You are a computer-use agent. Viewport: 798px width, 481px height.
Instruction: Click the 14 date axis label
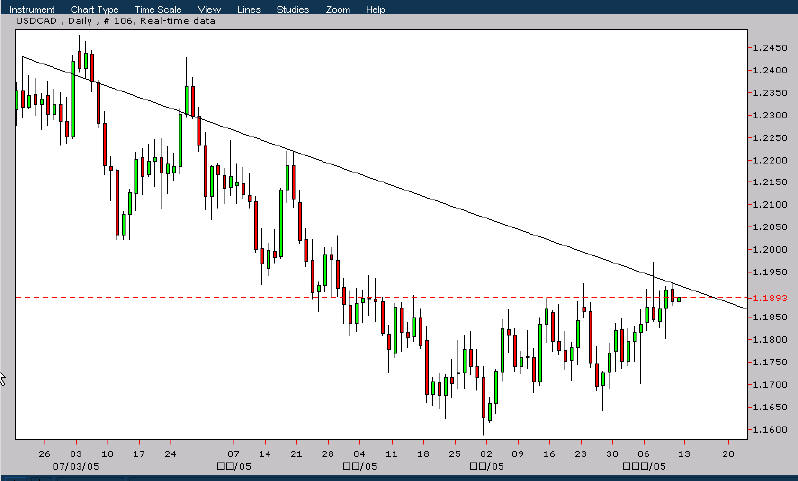click(265, 454)
